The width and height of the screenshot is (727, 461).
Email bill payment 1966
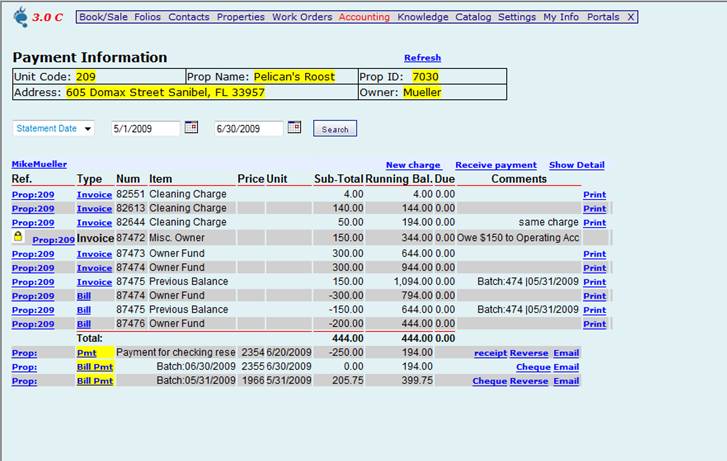[566, 381]
